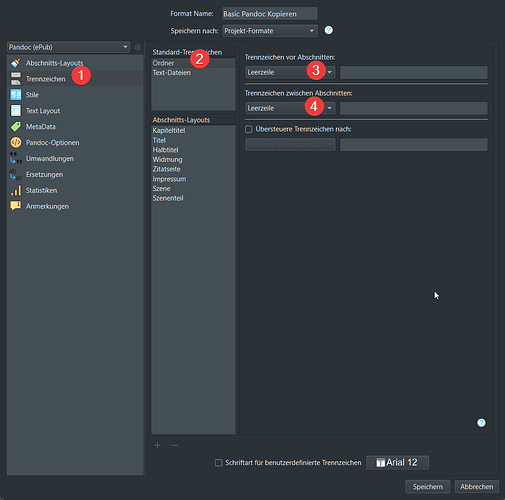Select Impressum layout
The width and height of the screenshot is (505, 500).
click(193, 179)
